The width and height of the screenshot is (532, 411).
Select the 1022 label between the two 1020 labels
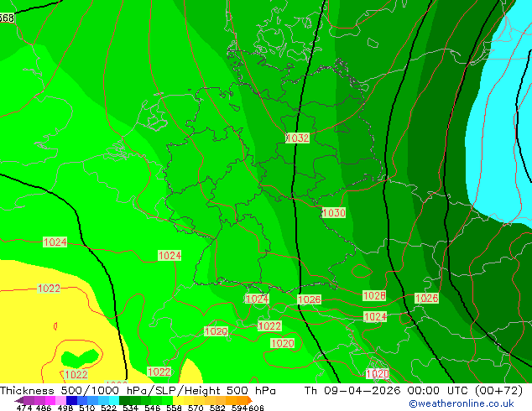pyautogui.click(x=269, y=326)
